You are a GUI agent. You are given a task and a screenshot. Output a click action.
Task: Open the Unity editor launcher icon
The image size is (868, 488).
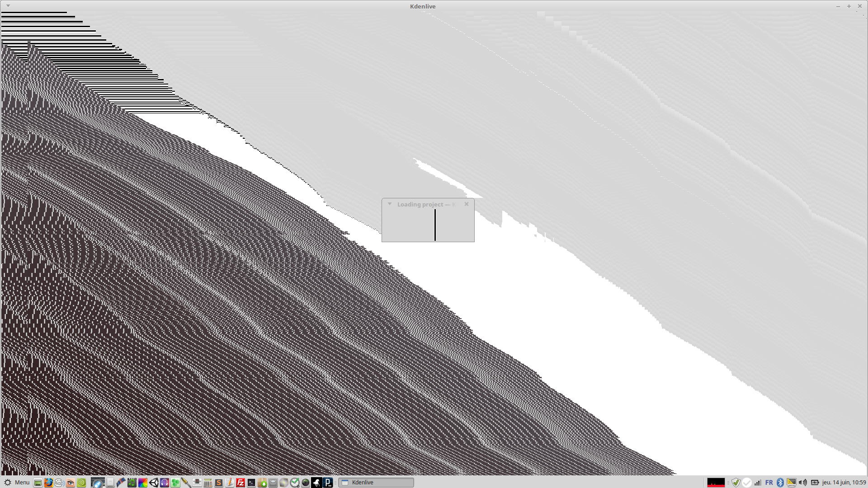coord(154,483)
